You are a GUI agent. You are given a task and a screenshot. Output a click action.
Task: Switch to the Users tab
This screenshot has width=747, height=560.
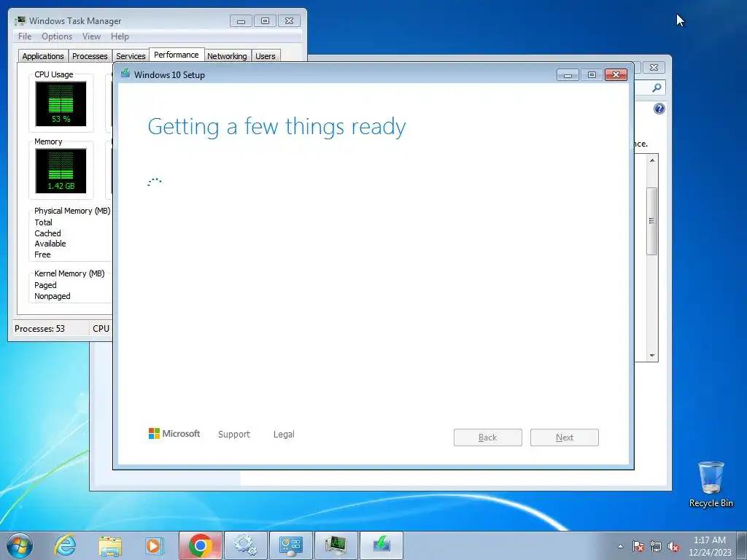[x=266, y=56]
